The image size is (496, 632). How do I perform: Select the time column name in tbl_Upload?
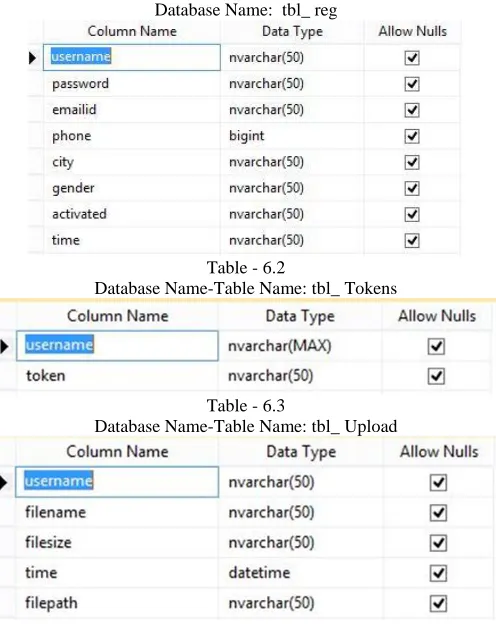(x=117, y=573)
